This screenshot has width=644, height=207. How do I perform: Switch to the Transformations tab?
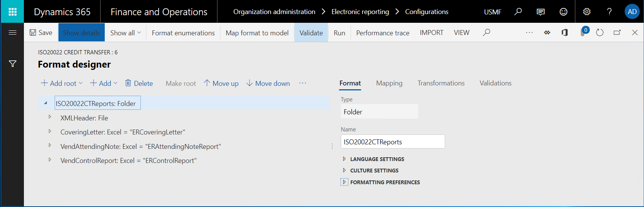click(441, 83)
